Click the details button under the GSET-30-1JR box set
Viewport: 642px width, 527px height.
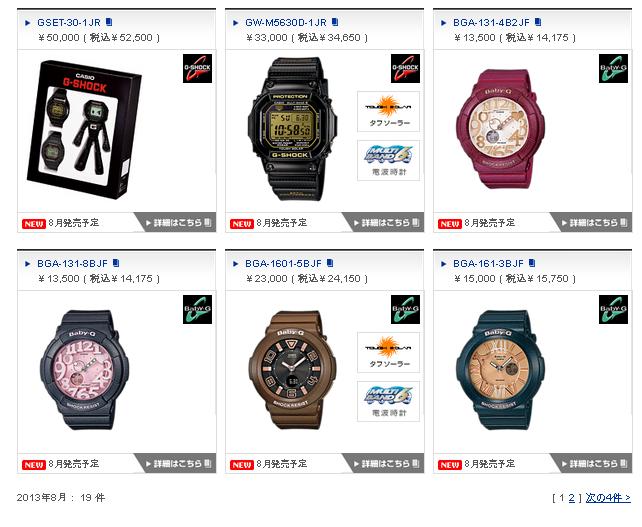[x=177, y=223]
